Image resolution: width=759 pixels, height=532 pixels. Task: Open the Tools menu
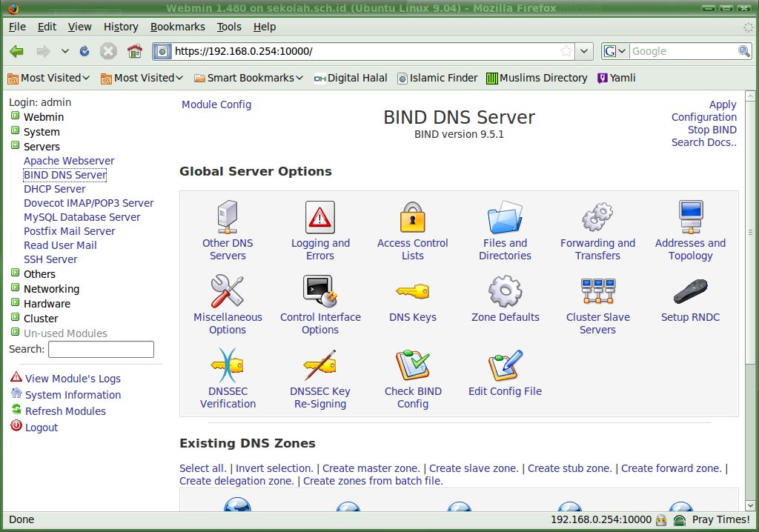[229, 27]
